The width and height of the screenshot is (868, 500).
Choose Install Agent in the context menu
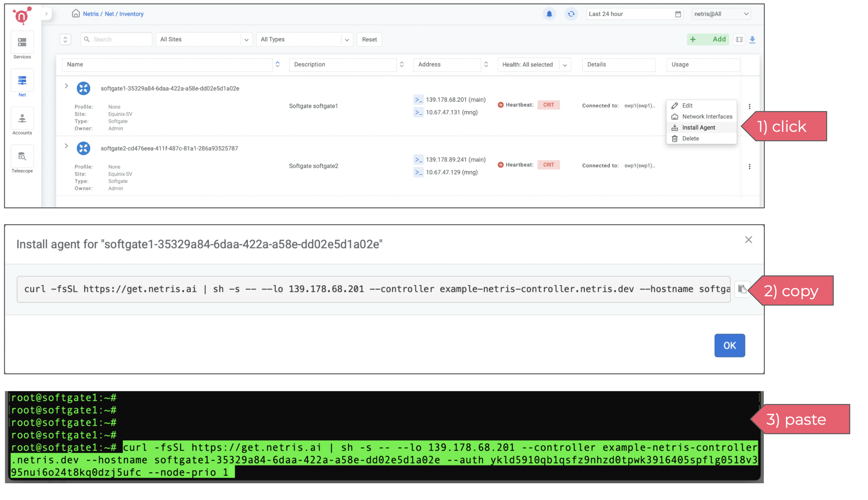pos(699,127)
